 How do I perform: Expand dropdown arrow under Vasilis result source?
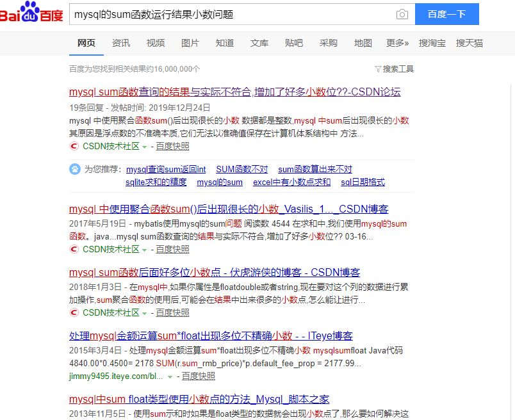[144, 250]
